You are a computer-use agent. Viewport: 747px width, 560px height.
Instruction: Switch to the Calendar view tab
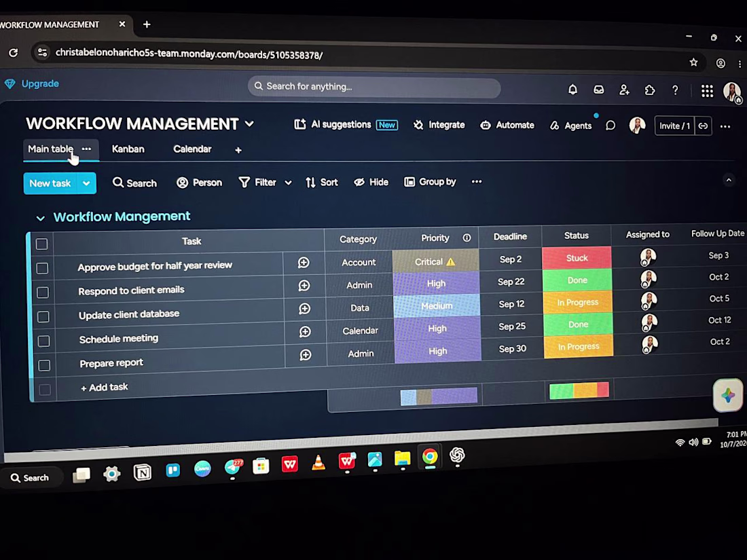pos(192,149)
